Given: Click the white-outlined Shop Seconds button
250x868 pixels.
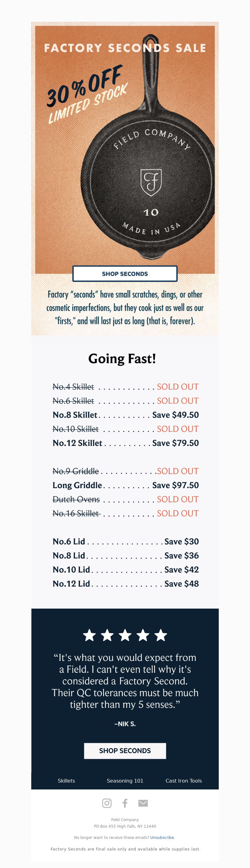Looking at the screenshot, I should point(125,273).
